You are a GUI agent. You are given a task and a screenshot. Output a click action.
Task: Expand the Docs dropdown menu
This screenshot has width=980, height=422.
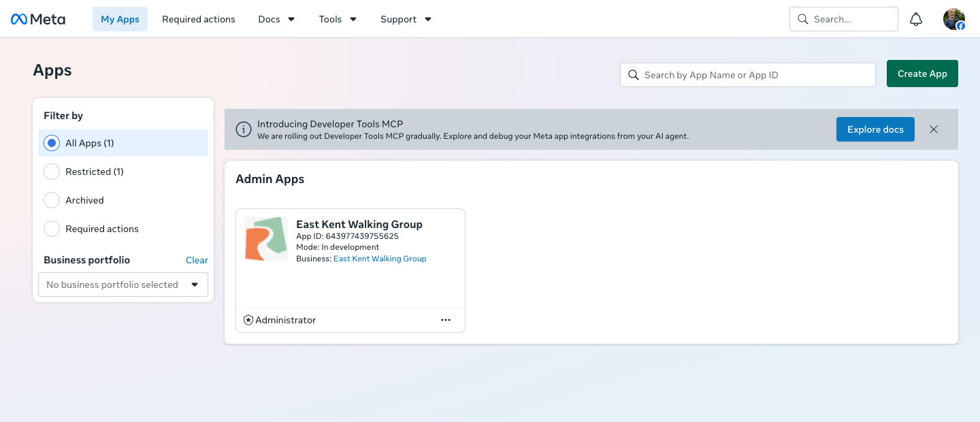coord(277,19)
